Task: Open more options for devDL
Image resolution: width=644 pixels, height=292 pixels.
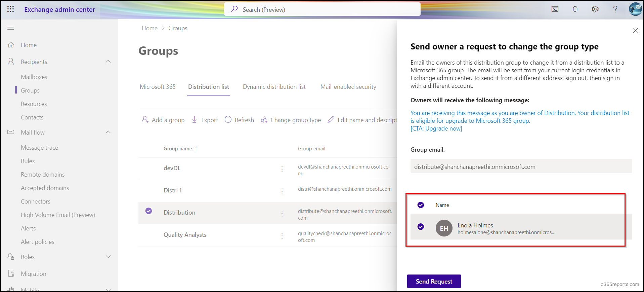Action: 282,169
